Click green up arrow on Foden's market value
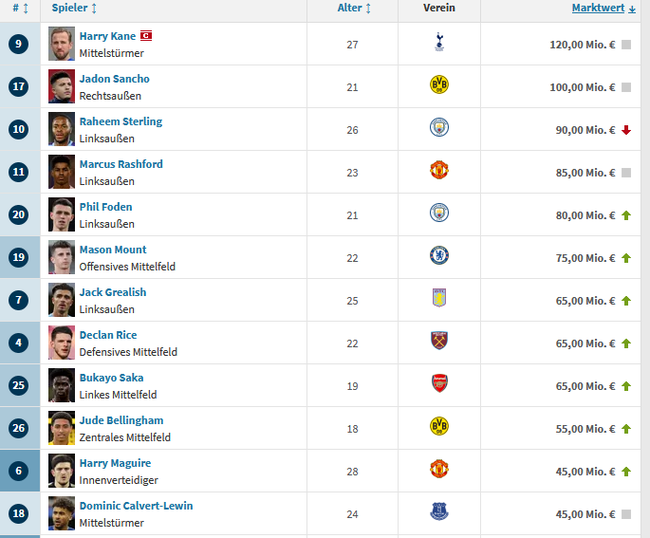650x538 pixels. [626, 216]
